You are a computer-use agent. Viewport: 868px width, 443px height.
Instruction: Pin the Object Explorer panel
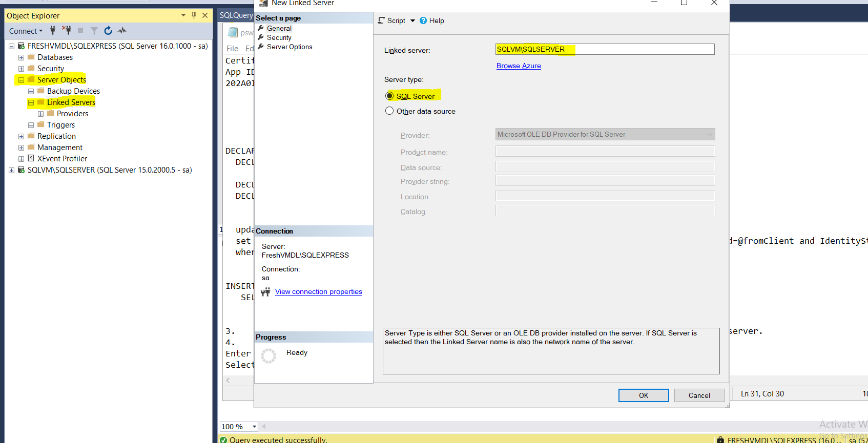pyautogui.click(x=194, y=15)
